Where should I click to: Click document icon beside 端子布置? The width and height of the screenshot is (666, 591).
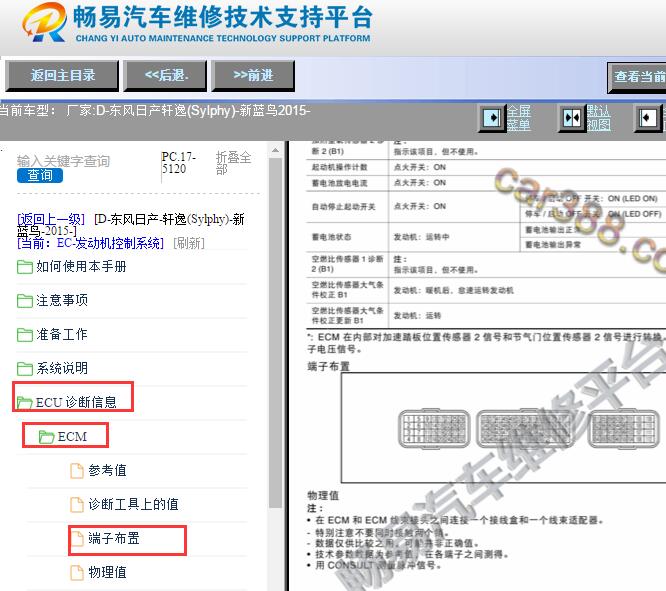(x=77, y=539)
